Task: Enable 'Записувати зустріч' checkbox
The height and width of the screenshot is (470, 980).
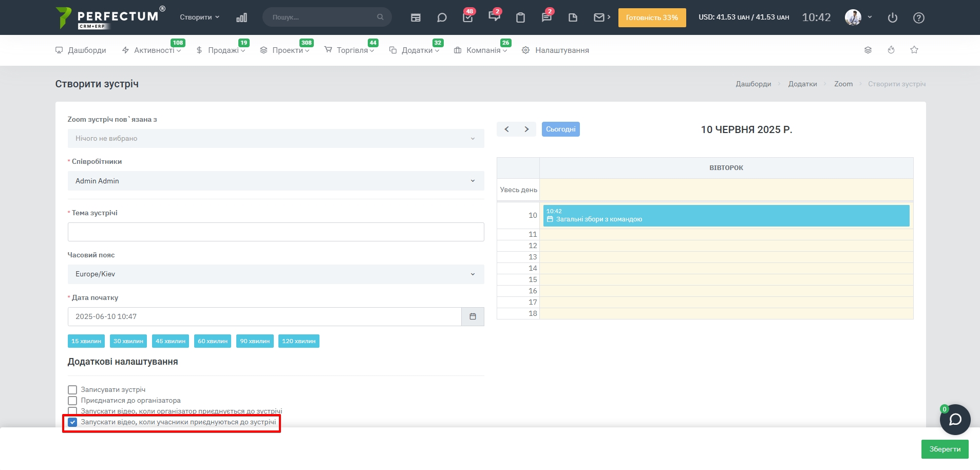Action: pyautogui.click(x=72, y=390)
